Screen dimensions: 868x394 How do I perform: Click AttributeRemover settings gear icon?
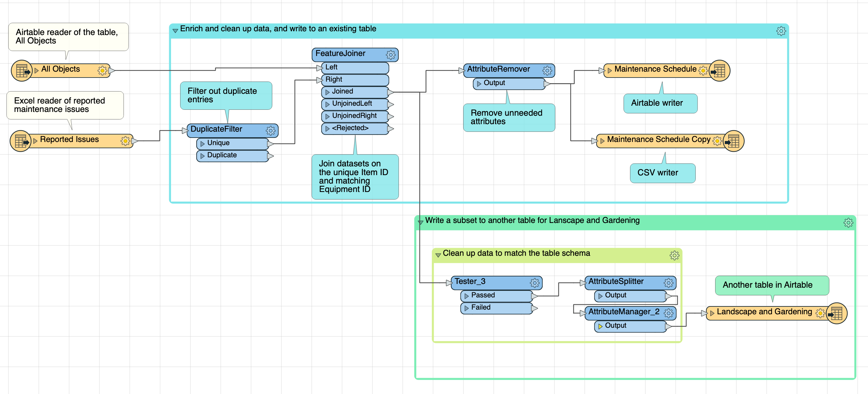coord(547,70)
